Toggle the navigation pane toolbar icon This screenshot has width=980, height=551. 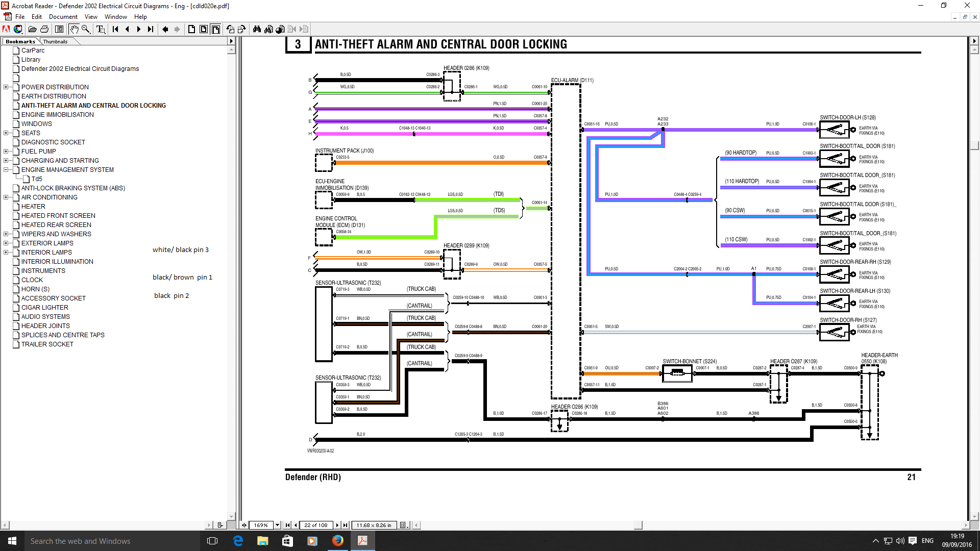[59, 29]
